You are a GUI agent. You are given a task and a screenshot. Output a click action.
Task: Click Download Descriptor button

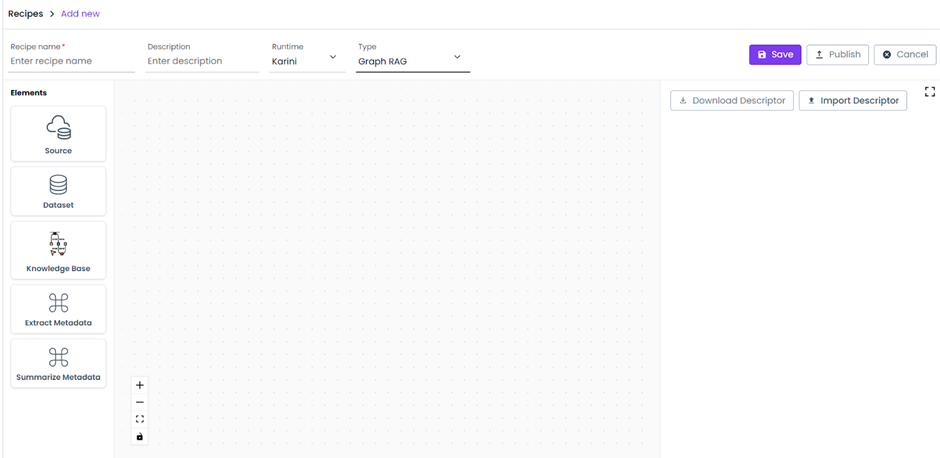pyautogui.click(x=732, y=101)
